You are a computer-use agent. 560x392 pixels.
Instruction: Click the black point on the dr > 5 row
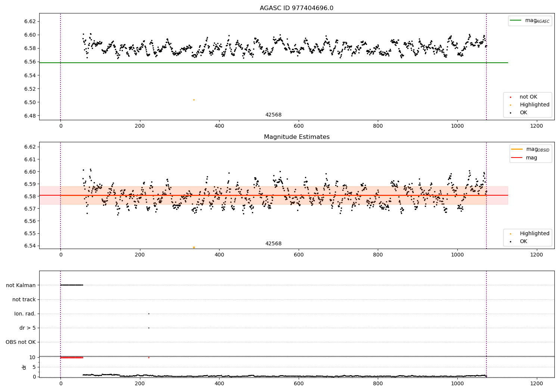(149, 328)
